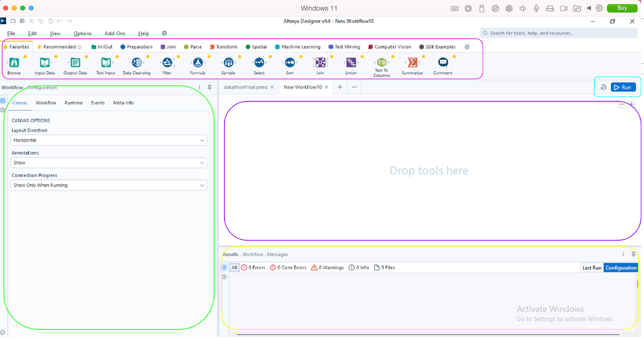Select the Browse tool icon
644x339 pixels.
(14, 63)
